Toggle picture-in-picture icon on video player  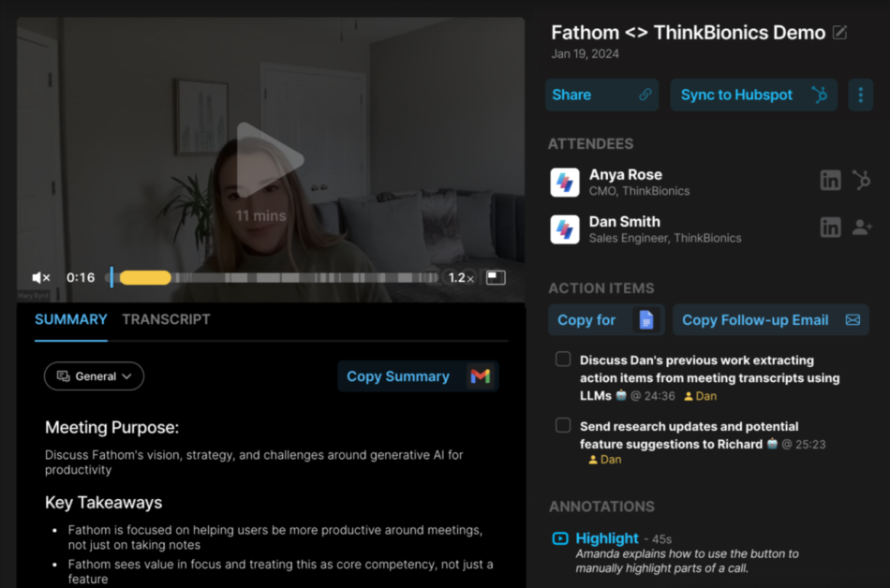pos(496,278)
